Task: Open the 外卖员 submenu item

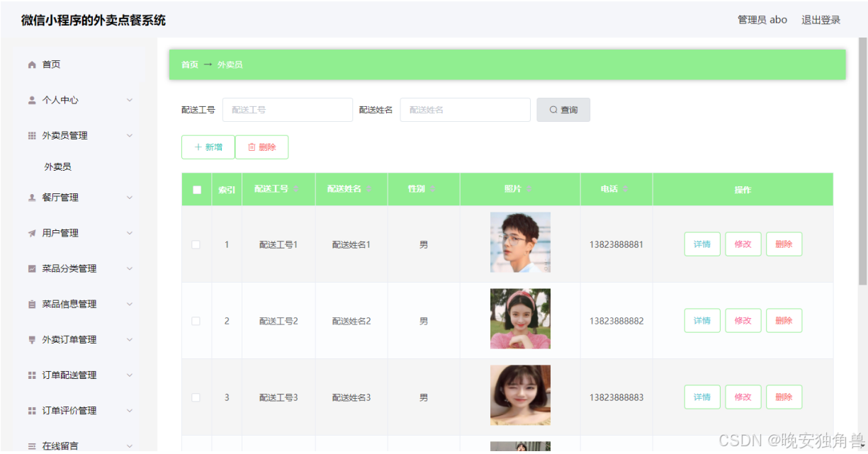Action: point(78,167)
